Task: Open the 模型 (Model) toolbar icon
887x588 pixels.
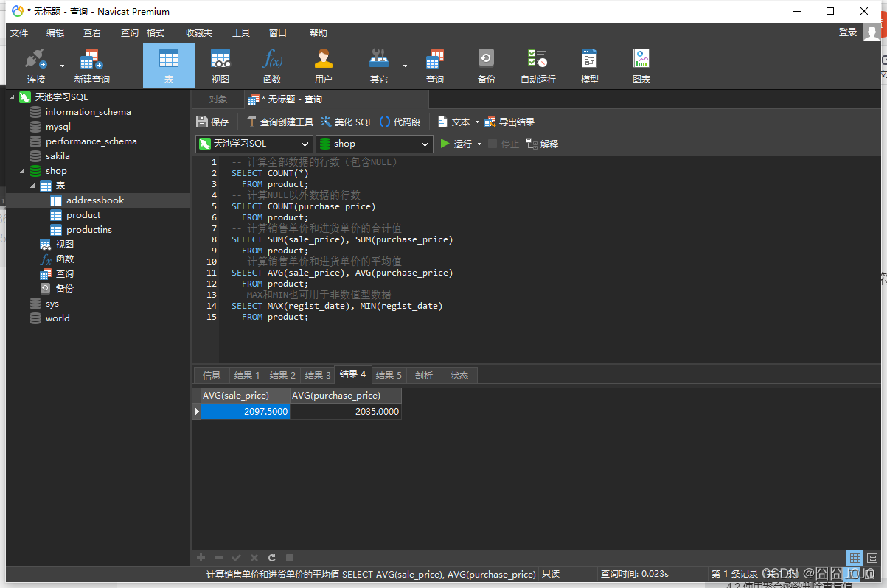Action: coord(590,66)
